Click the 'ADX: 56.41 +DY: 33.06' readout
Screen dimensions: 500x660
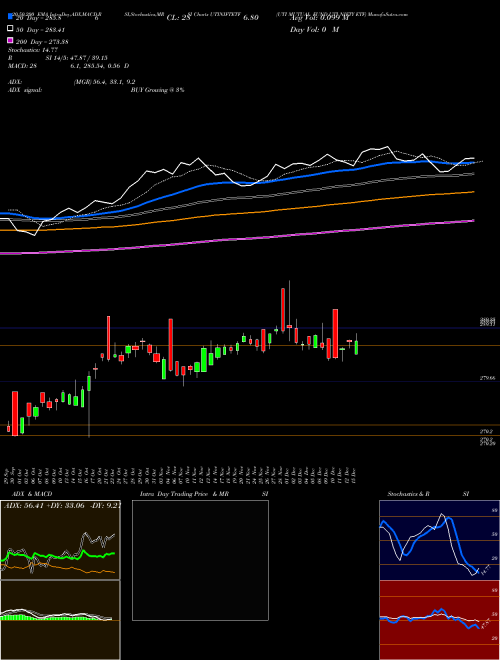tap(43, 506)
